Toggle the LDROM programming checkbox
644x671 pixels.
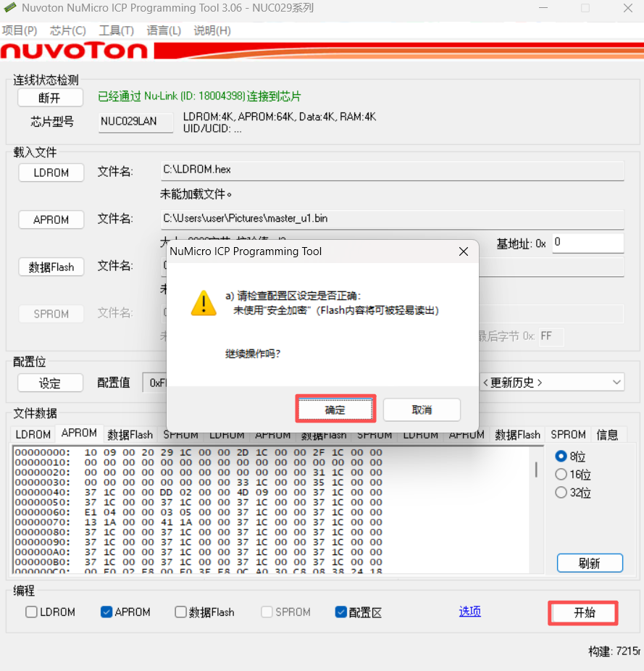pos(32,612)
